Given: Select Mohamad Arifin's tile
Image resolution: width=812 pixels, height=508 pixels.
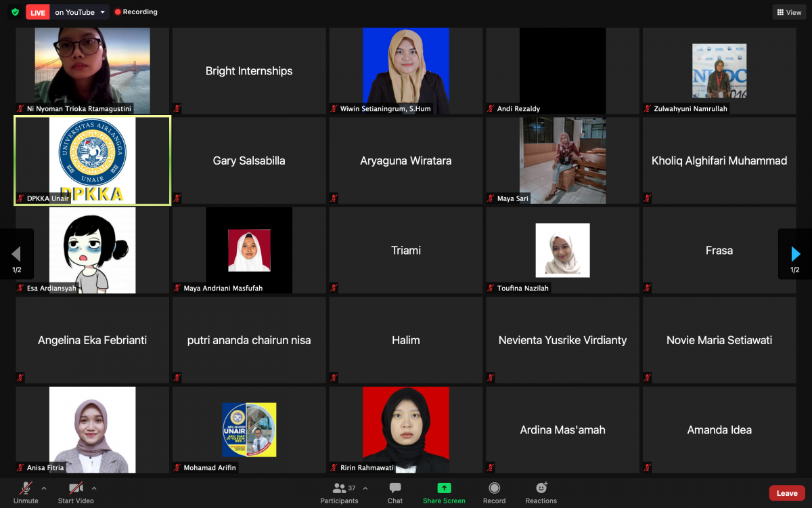Looking at the screenshot, I should point(249,429).
